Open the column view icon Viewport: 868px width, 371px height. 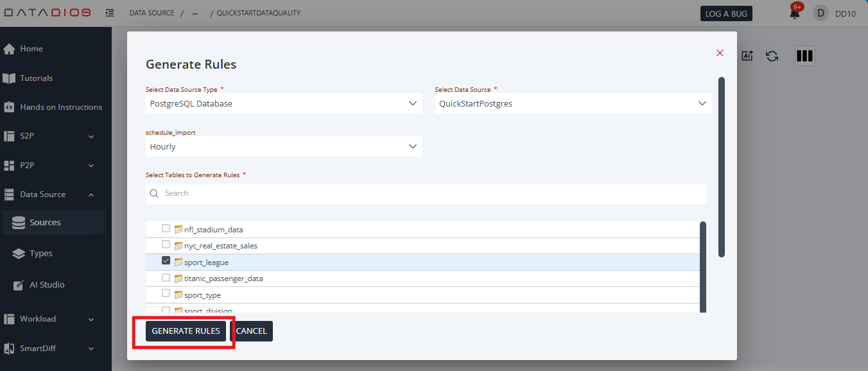pos(804,56)
